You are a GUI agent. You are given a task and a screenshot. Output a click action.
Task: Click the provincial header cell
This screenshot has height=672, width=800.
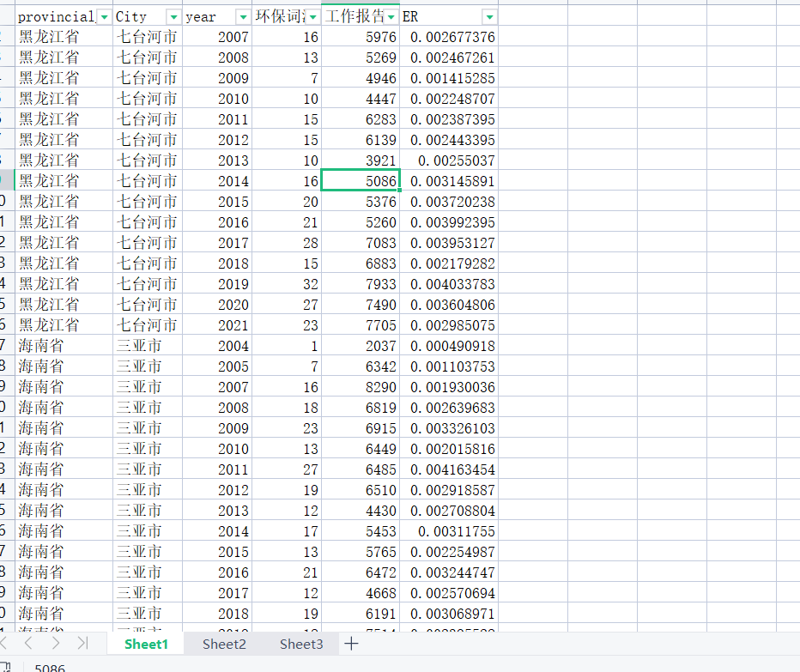[64, 17]
